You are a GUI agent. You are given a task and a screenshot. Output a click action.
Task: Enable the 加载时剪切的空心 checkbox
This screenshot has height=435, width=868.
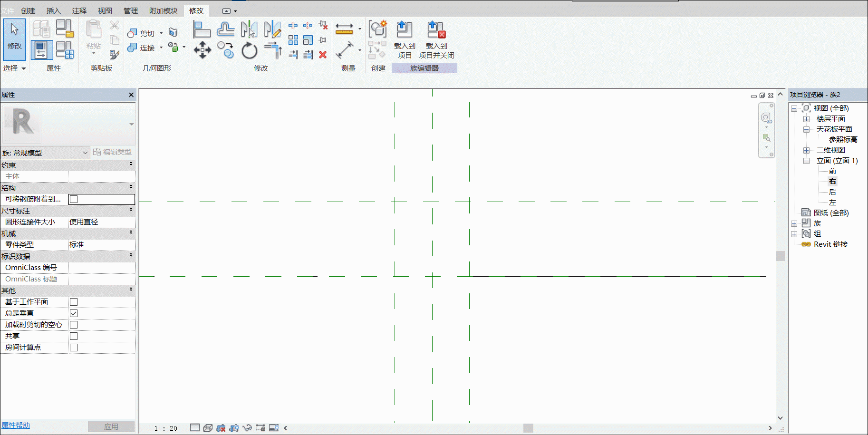pos(74,325)
